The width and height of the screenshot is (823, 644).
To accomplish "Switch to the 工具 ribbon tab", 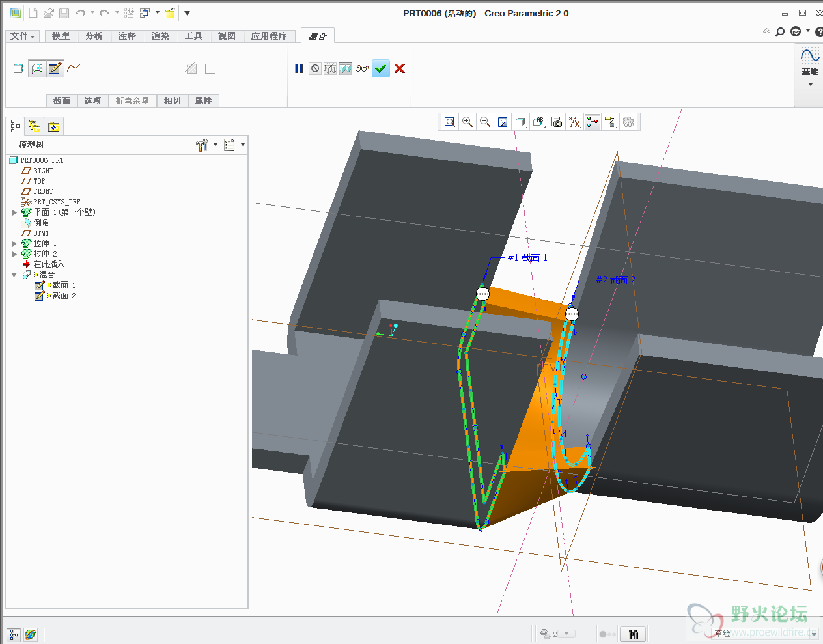I will pyautogui.click(x=193, y=36).
